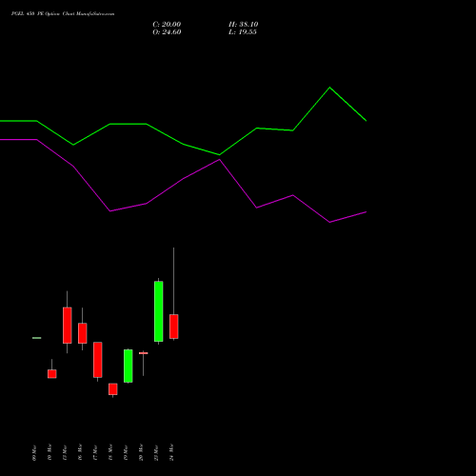476x476 pixels.
Task: Select the 10 Mar date label
Action: coord(50,452)
